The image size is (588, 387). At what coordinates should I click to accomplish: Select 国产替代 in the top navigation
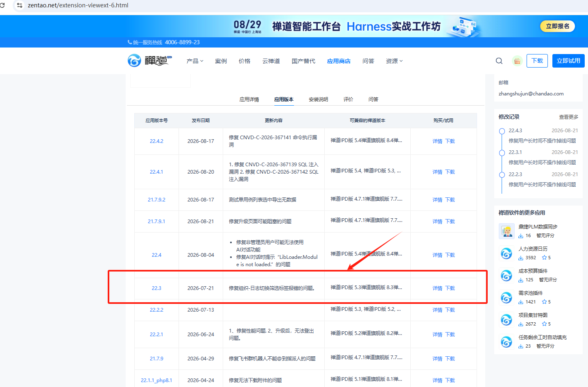[x=303, y=61]
